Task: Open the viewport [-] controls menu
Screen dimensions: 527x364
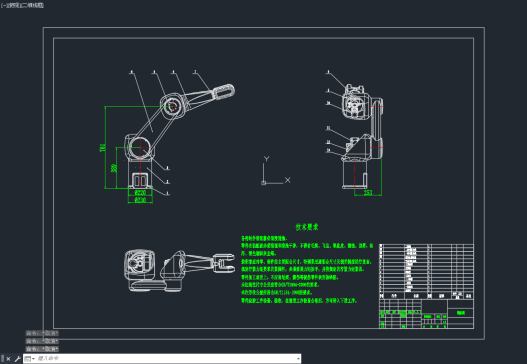Action: pos(3,5)
